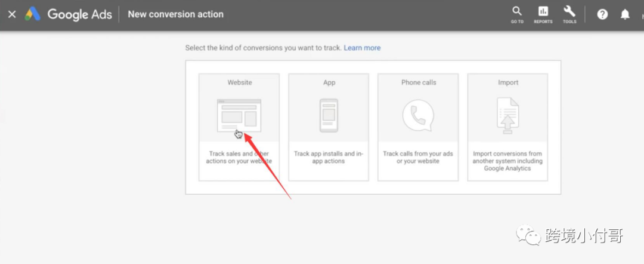Select the Website browser layout icon

[239, 115]
